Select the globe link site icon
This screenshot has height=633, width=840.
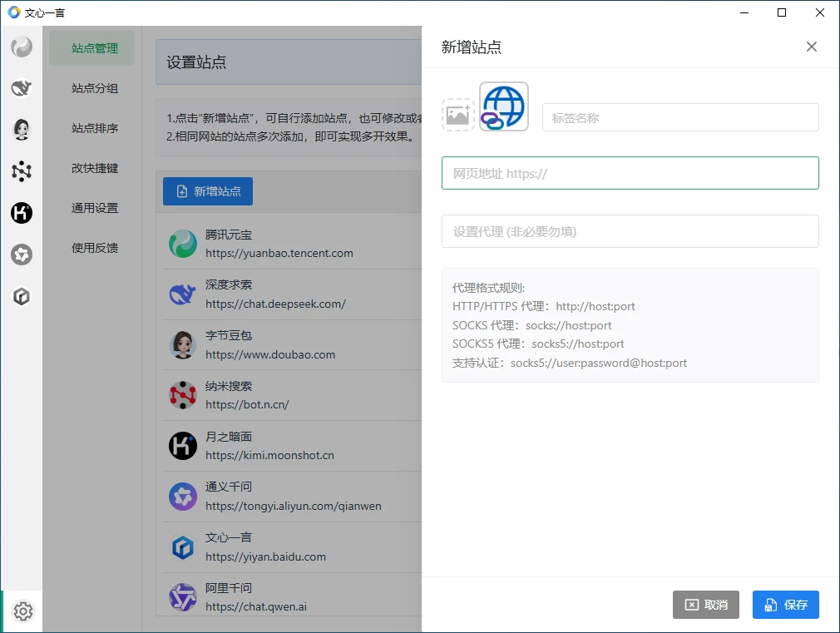pos(504,106)
